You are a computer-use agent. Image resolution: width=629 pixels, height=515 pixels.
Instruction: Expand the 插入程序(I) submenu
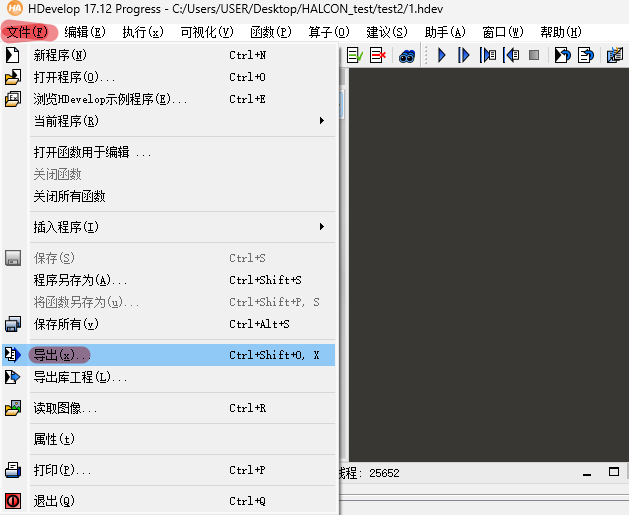click(x=168, y=227)
